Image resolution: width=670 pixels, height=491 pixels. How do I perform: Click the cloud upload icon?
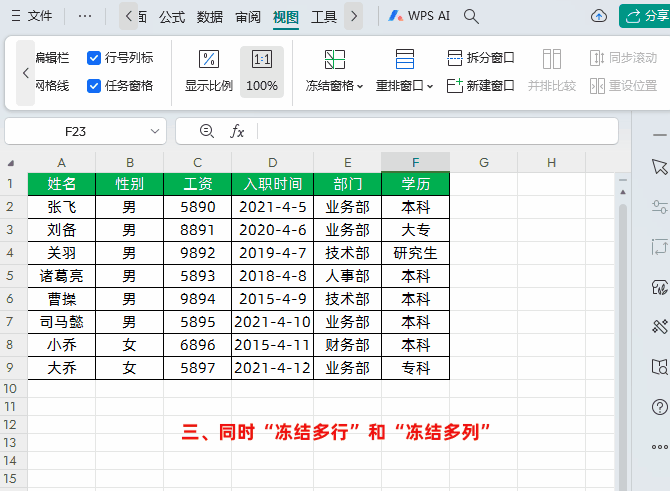tap(599, 16)
